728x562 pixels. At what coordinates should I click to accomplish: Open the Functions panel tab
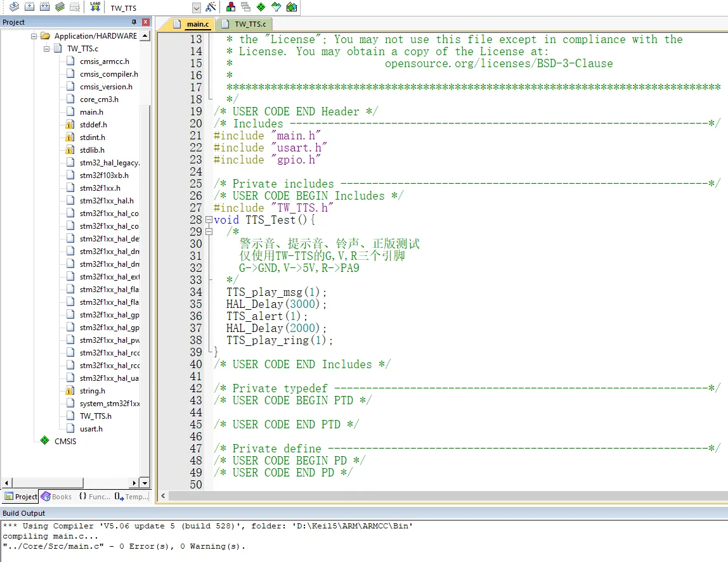[x=94, y=497]
